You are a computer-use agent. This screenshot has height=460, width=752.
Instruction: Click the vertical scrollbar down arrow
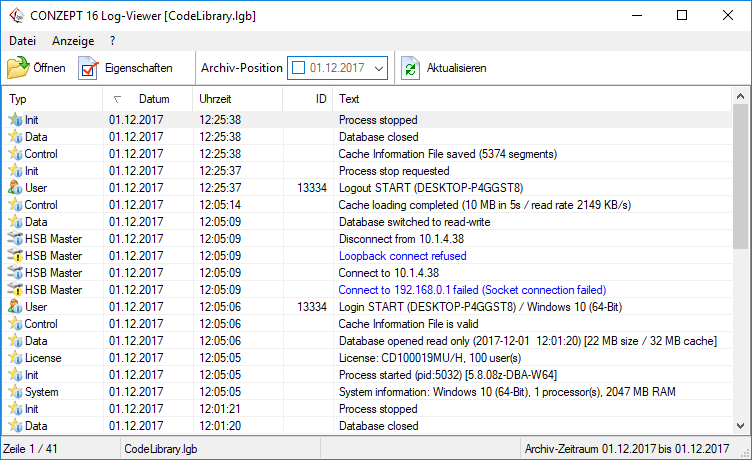pyautogui.click(x=741, y=425)
